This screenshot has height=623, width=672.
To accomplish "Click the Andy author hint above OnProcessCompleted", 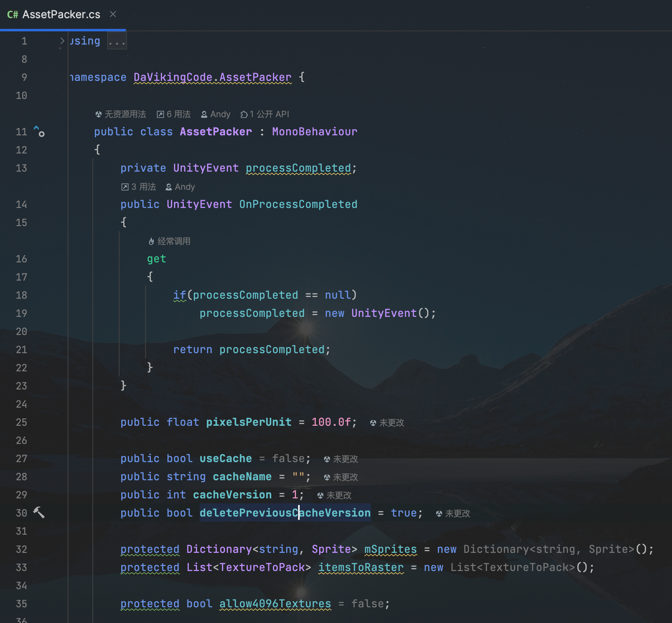I will tap(180, 187).
